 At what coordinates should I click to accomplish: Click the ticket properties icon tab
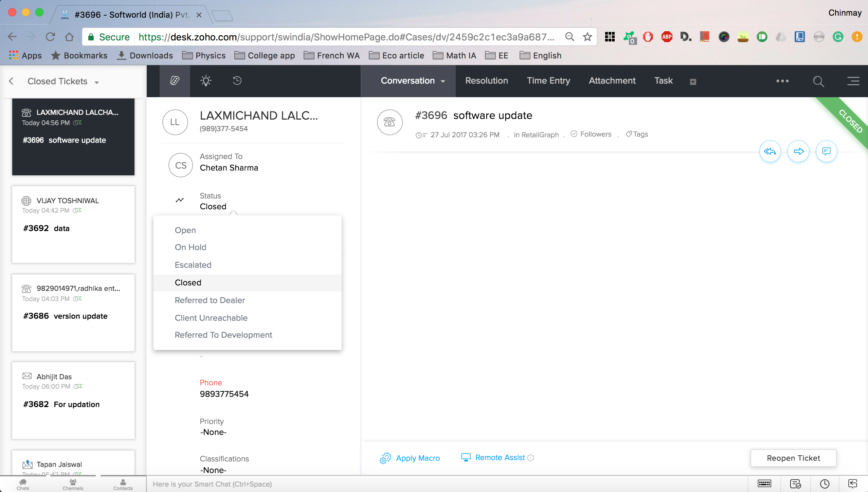[175, 81]
